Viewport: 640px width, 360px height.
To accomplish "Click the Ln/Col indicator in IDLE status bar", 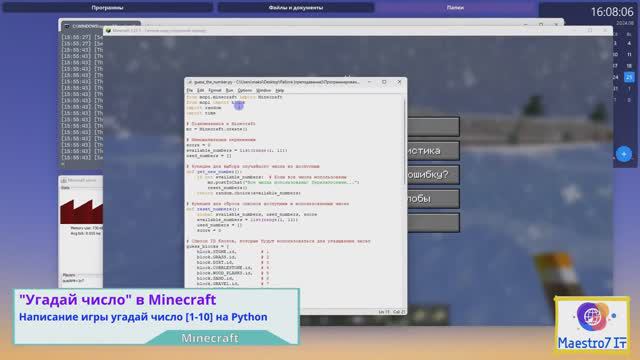I will (x=391, y=312).
